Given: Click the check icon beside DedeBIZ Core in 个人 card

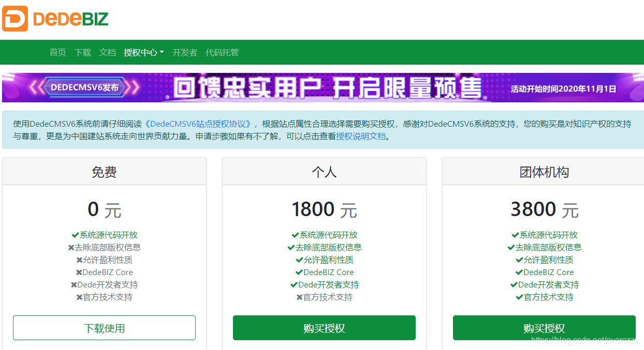Looking at the screenshot, I should [299, 272].
